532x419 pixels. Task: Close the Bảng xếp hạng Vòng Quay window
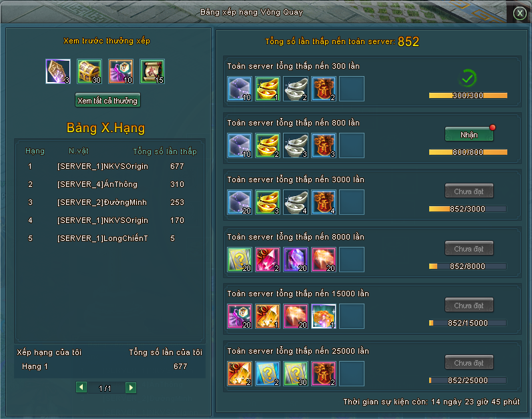[519, 13]
